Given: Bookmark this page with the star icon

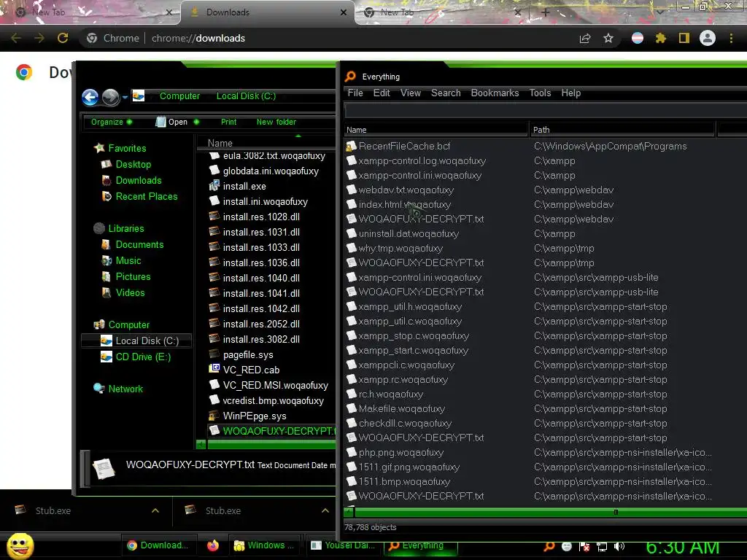Looking at the screenshot, I should tap(608, 38).
